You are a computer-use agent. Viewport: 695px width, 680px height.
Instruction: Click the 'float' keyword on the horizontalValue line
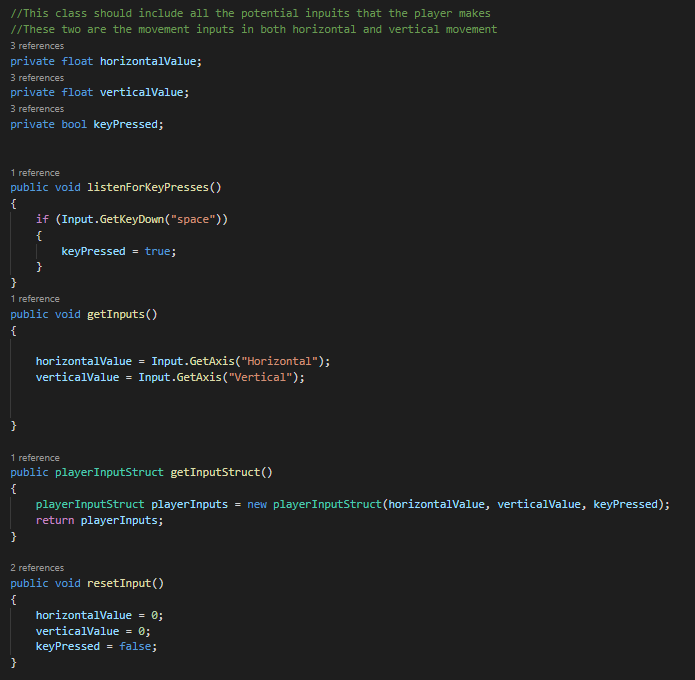click(77, 61)
